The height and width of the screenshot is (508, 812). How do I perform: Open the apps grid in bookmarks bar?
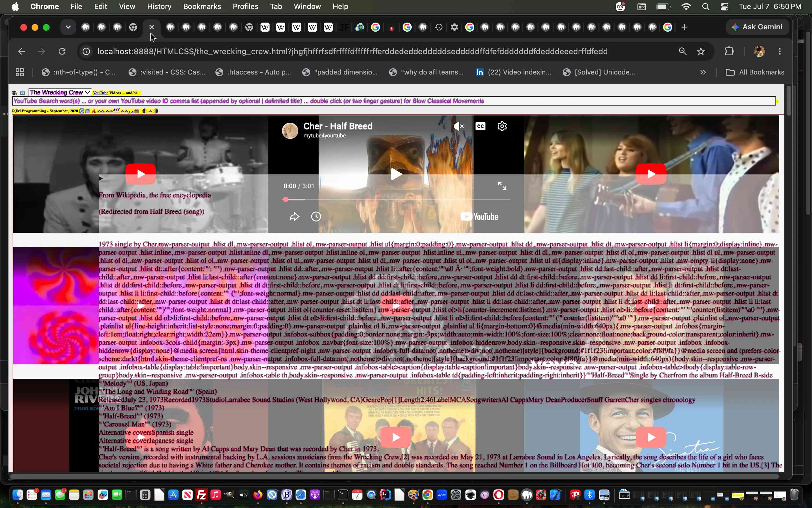(x=20, y=72)
